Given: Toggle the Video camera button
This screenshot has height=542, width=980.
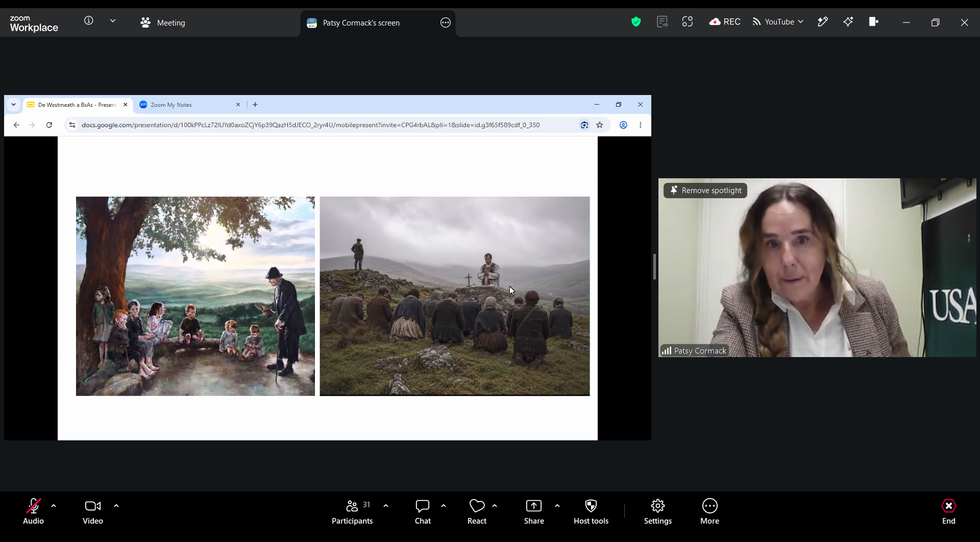Looking at the screenshot, I should (93, 512).
